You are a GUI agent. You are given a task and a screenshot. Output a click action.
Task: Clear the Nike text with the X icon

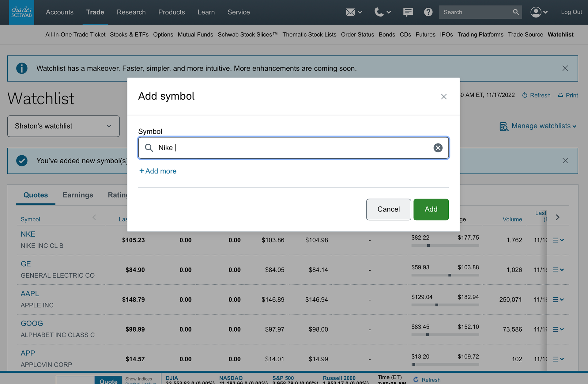(x=438, y=148)
